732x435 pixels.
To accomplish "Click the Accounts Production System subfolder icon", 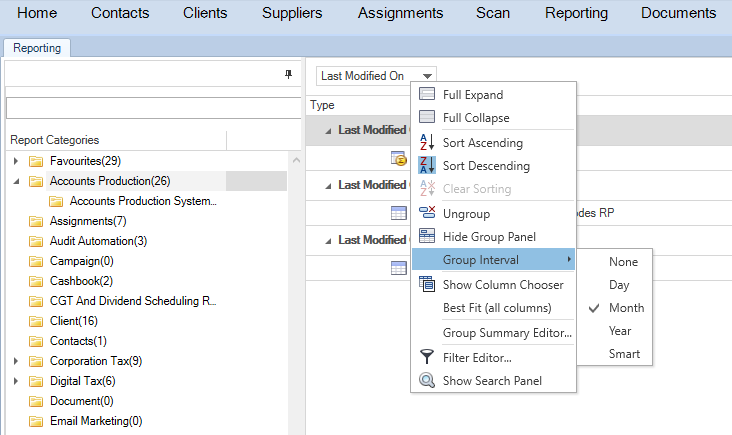I will pos(56,201).
